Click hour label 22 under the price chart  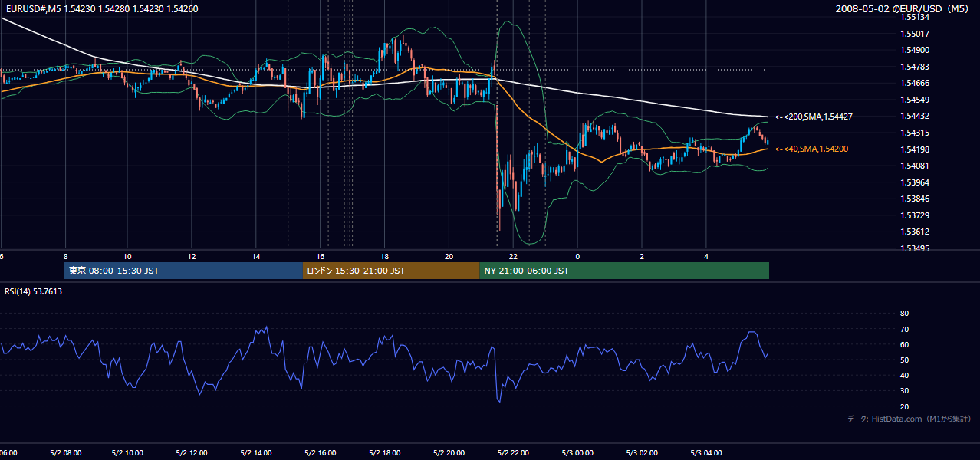(514, 256)
